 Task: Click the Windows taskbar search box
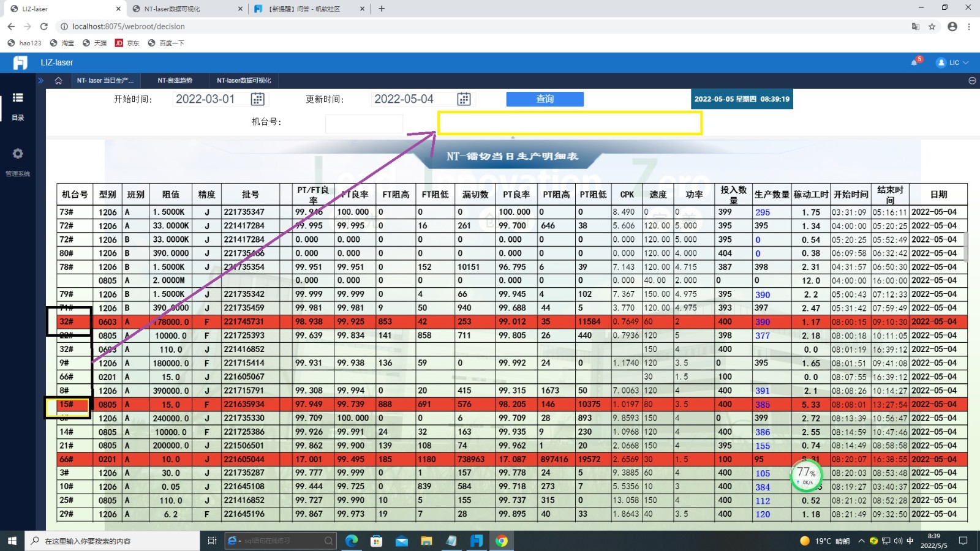(112, 541)
